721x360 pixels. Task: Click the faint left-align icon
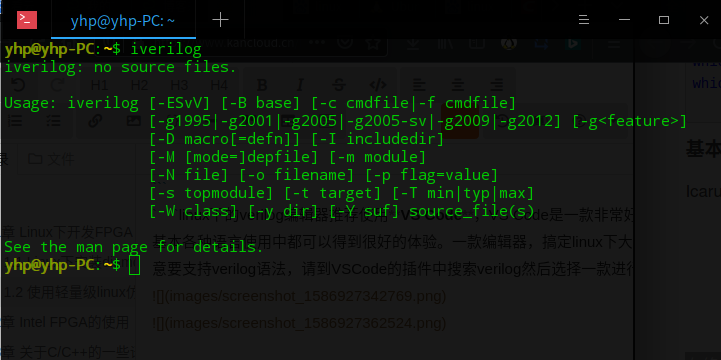click(x=418, y=85)
